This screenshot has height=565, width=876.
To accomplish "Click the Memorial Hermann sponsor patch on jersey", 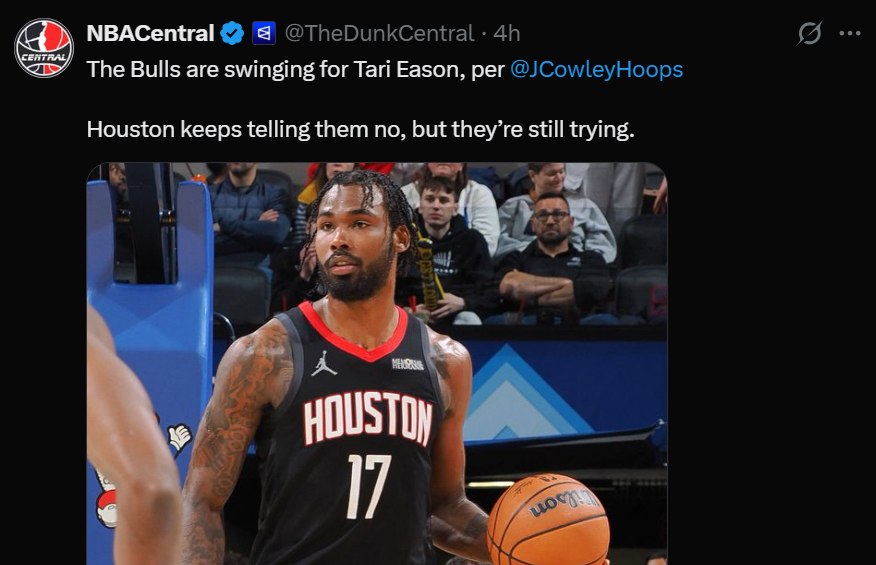I will pyautogui.click(x=408, y=364).
